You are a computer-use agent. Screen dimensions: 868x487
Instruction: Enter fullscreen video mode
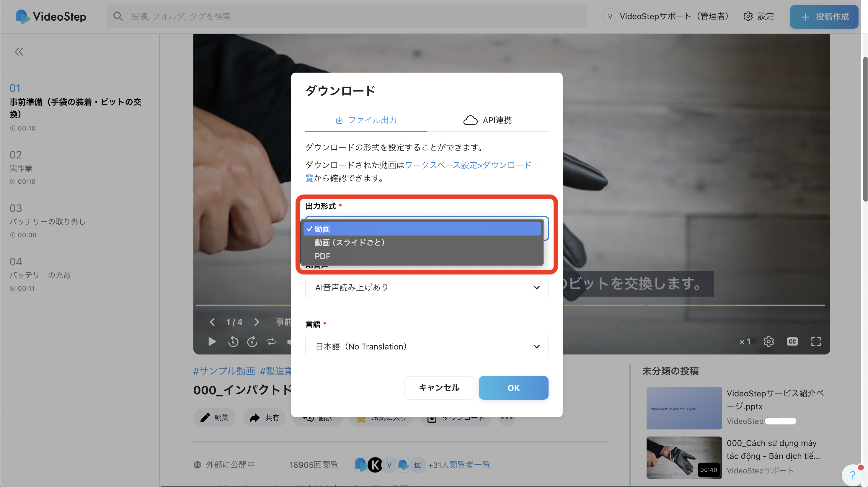tap(815, 341)
